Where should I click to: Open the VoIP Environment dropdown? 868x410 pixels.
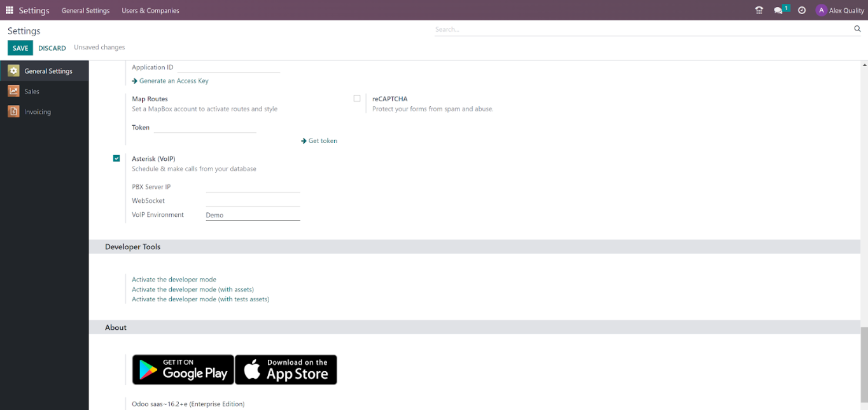253,215
